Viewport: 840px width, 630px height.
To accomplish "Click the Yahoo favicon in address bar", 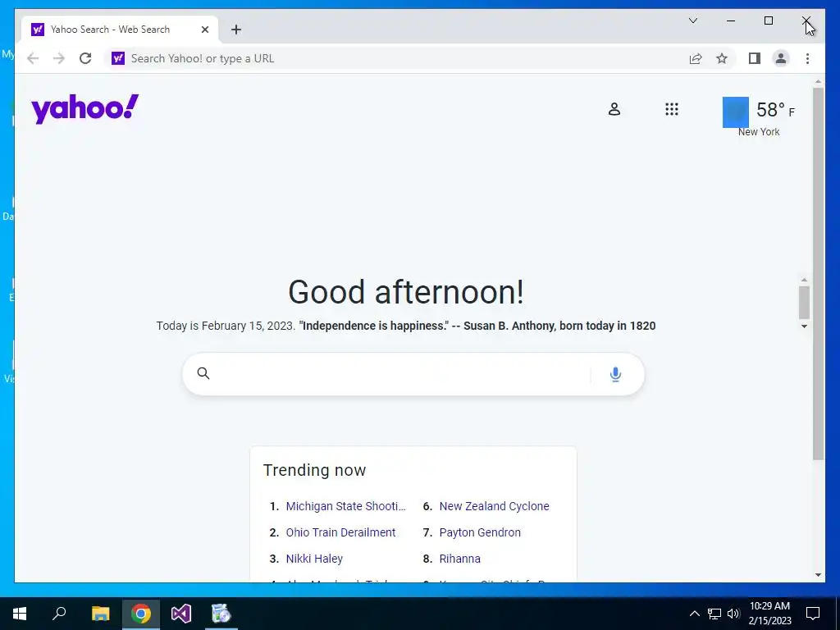I will pos(118,58).
